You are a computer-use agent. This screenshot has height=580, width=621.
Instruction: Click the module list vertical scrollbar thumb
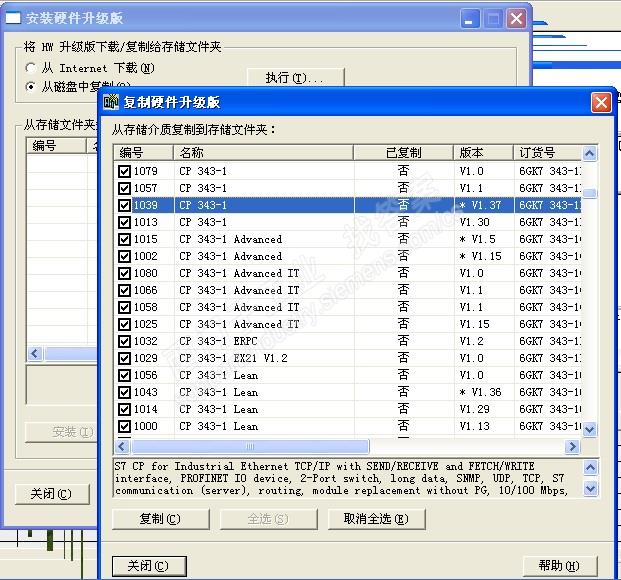point(590,193)
